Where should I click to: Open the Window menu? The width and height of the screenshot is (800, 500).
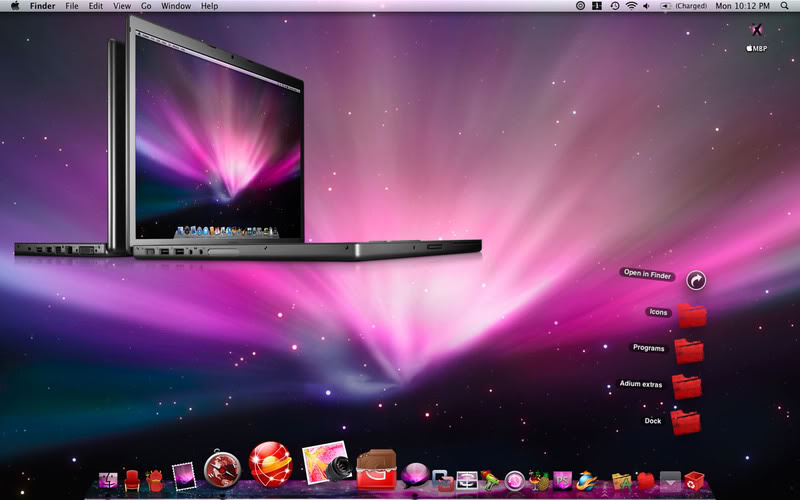176,6
